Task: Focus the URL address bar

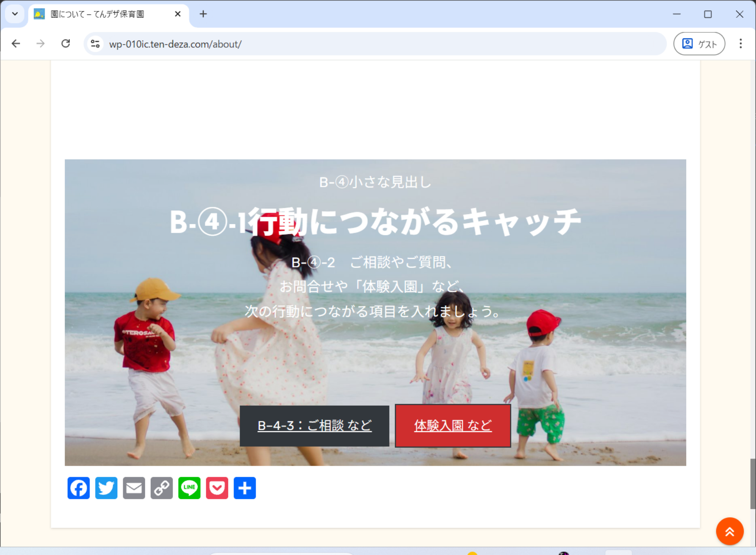Action: tap(381, 44)
